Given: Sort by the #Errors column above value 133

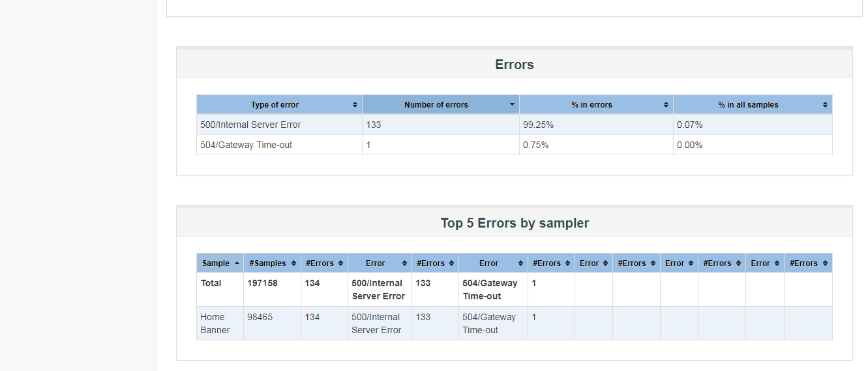Looking at the screenshot, I should coord(435,263).
